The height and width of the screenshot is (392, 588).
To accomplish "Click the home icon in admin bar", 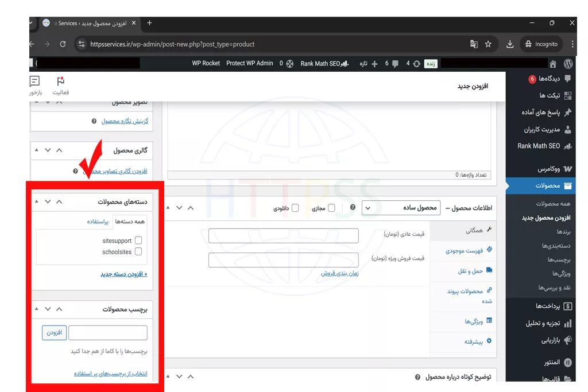I will click(553, 64).
